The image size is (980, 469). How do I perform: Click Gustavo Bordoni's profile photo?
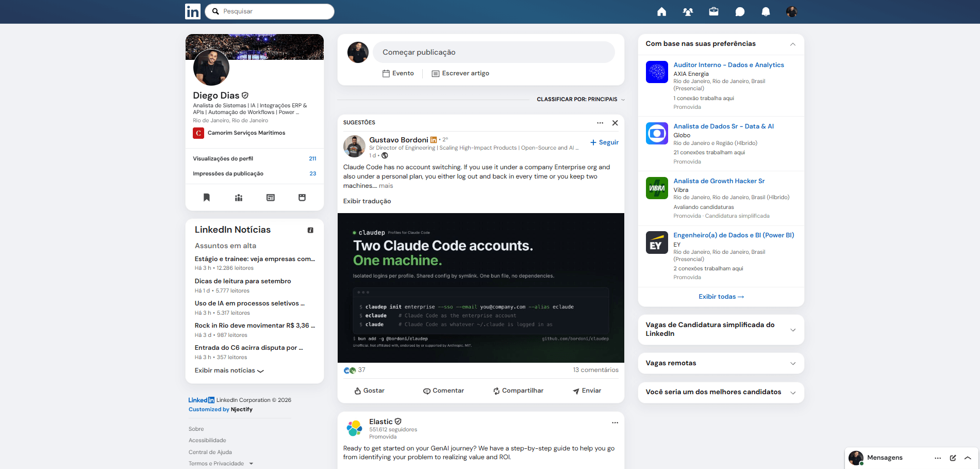click(x=354, y=147)
